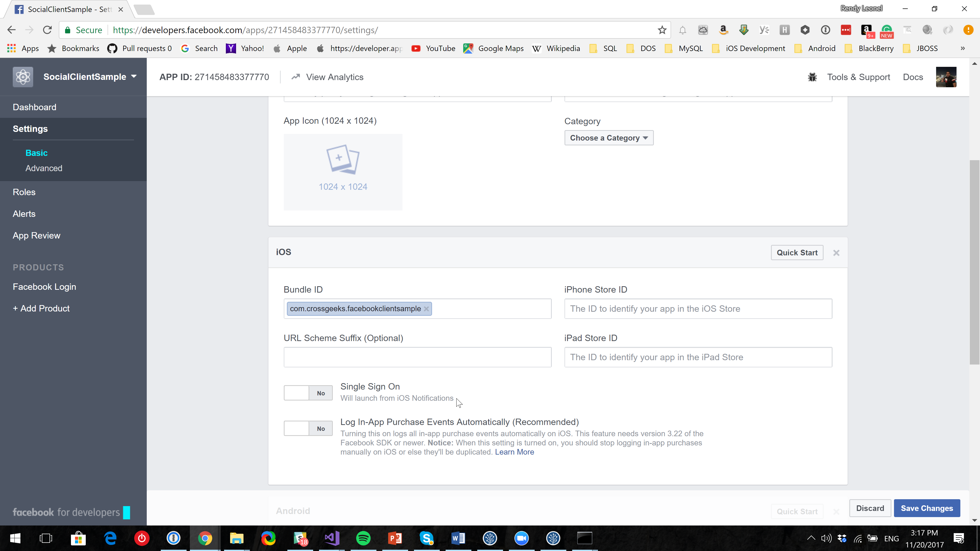This screenshot has height=551, width=980.
Task: Open the Advanced settings sub-item
Action: 44,168
